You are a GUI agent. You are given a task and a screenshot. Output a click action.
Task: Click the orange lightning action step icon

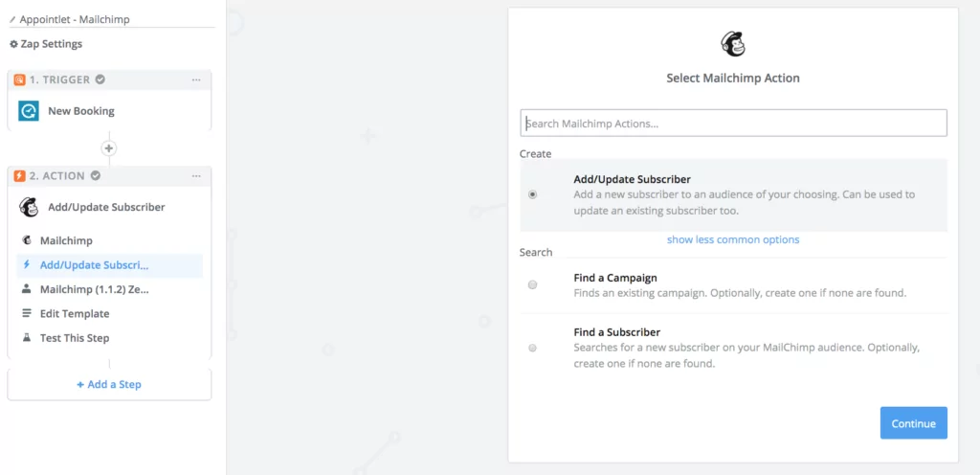click(19, 175)
